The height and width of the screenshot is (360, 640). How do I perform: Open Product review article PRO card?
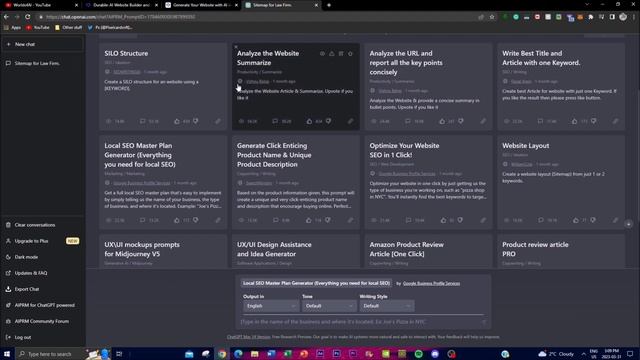tap(561, 251)
